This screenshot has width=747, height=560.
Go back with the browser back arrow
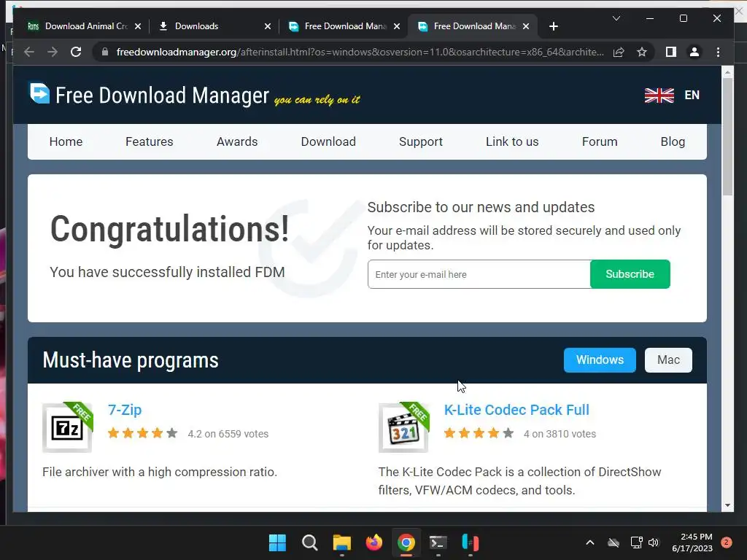pyautogui.click(x=29, y=52)
